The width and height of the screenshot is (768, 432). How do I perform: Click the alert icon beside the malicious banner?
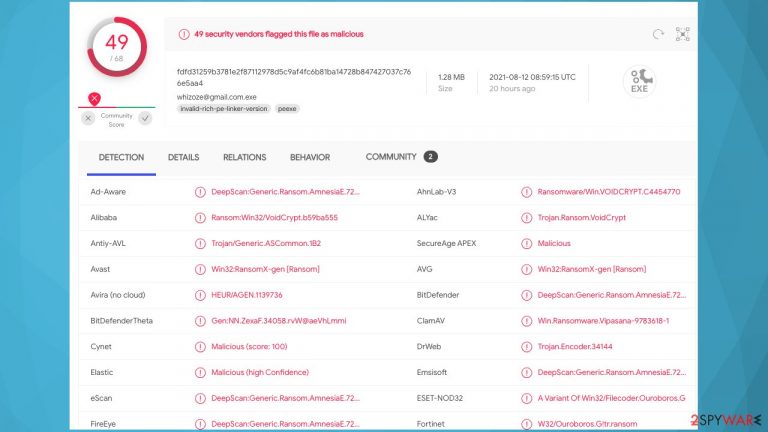pyautogui.click(x=184, y=34)
